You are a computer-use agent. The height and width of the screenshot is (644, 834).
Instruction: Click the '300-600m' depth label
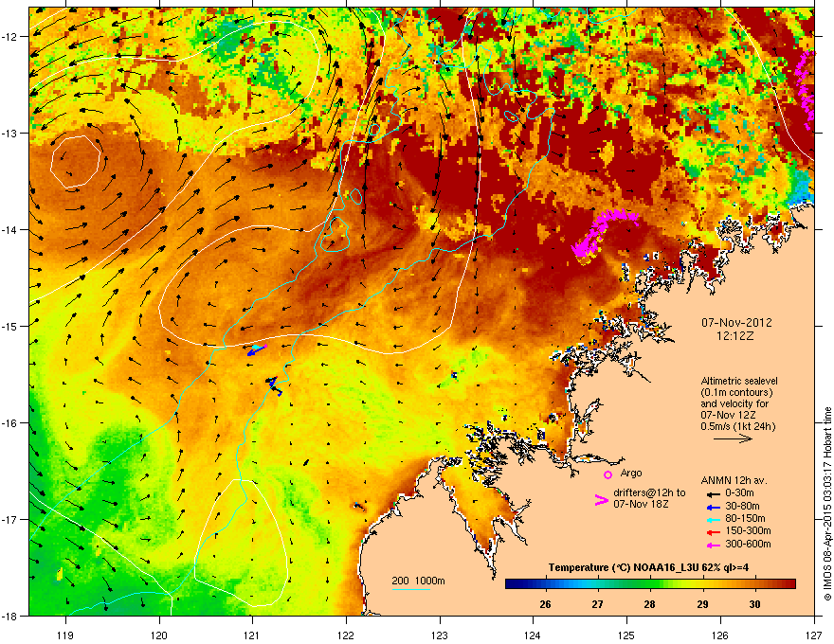coord(748,545)
